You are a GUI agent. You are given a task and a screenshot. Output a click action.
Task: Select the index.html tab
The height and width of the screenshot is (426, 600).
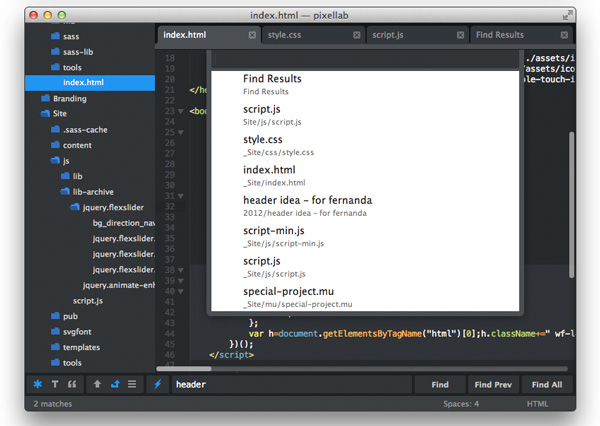[208, 35]
